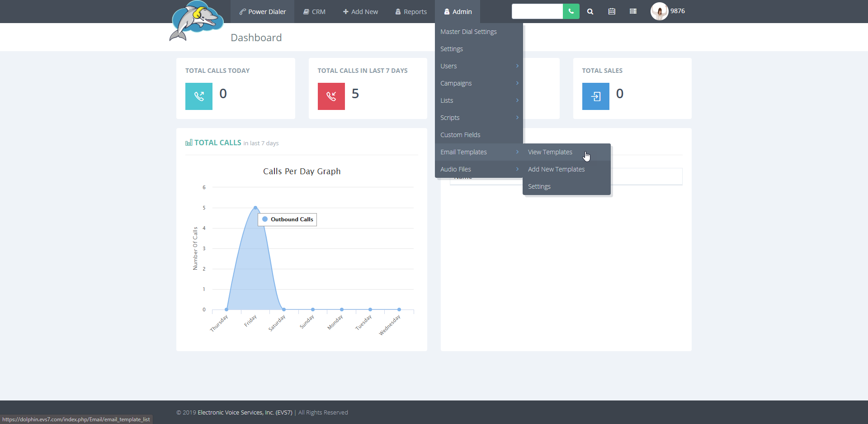Open Settings in Admin menu
Image resolution: width=868 pixels, height=424 pixels.
479,49
